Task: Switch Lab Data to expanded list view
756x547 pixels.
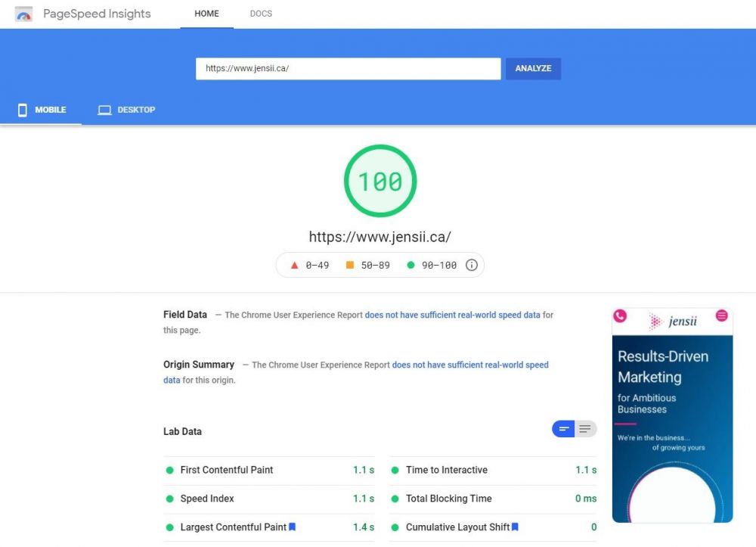Action: coord(585,430)
